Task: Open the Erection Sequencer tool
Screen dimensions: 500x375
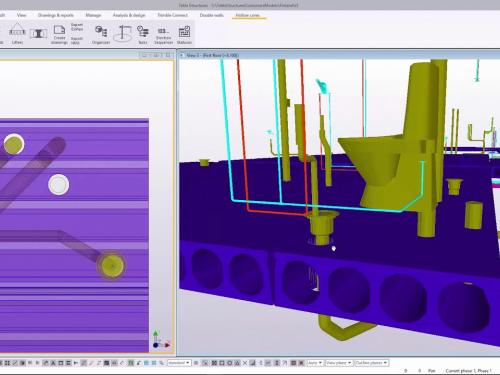Action: point(163,35)
